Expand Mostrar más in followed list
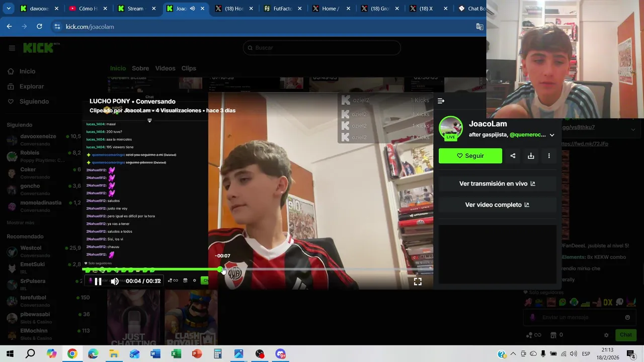Screen dimensions: 644x362 21,223
